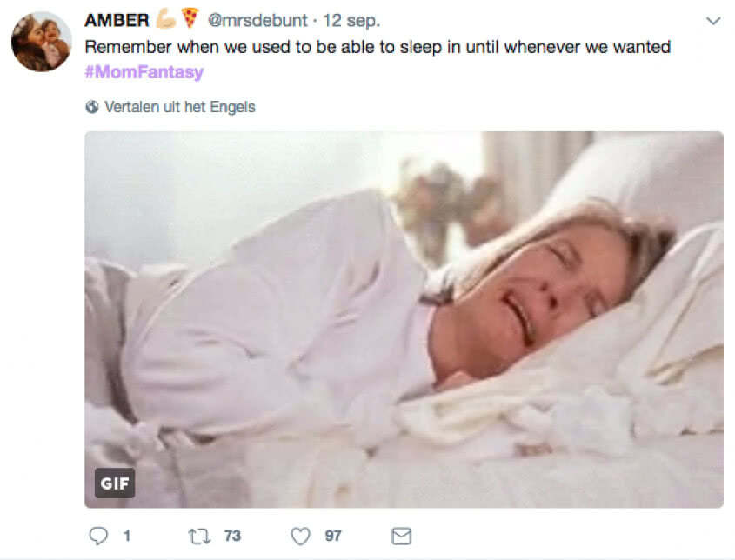
Task: Click the 73 retweets count
Action: click(x=232, y=536)
